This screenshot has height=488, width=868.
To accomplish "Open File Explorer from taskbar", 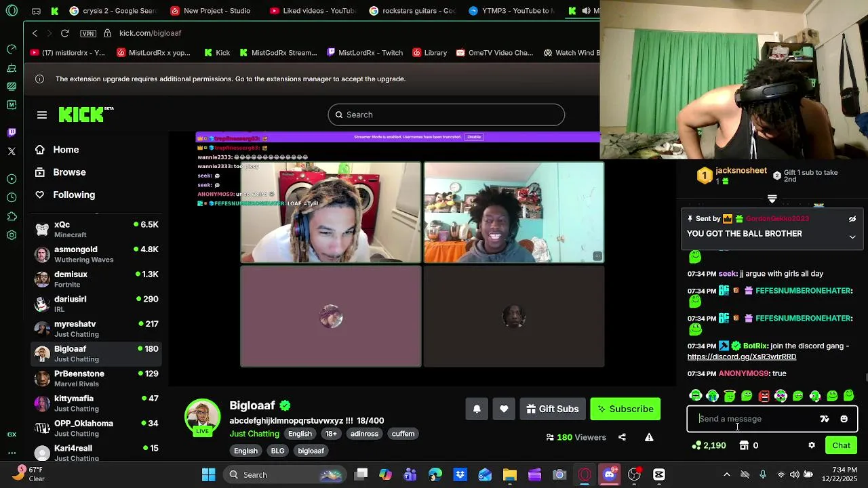I will pos(510,474).
